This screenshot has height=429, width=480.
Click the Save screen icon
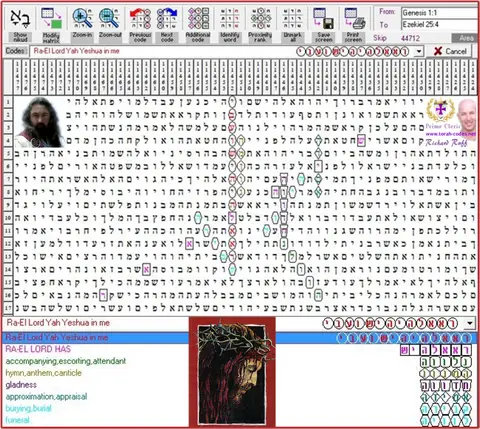[x=323, y=18]
